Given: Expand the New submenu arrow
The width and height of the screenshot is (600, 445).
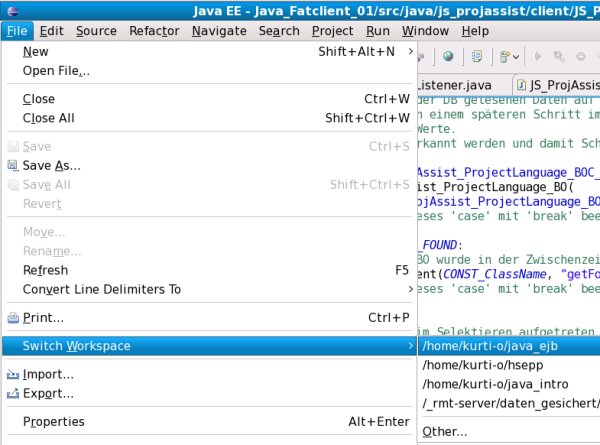Looking at the screenshot, I should (410, 51).
